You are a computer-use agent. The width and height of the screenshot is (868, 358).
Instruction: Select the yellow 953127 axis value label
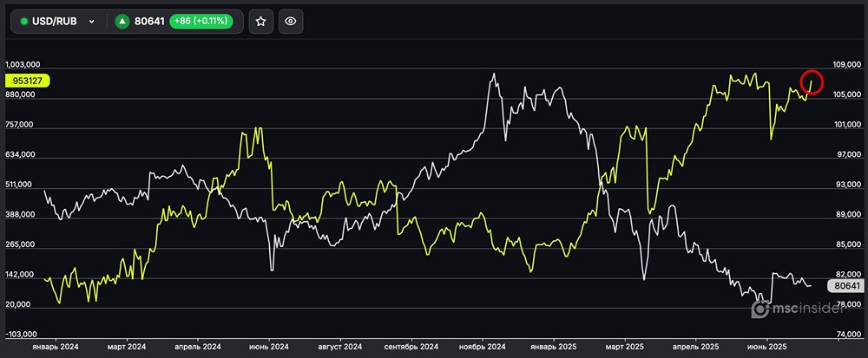27,81
